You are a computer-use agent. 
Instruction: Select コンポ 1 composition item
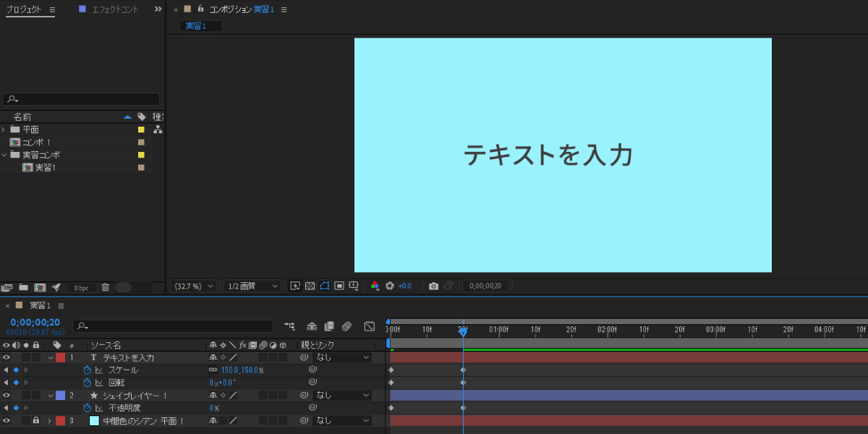click(x=36, y=142)
